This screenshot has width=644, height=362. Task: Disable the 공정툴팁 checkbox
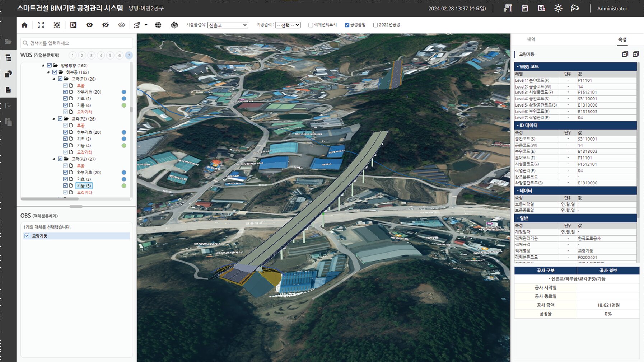(347, 25)
